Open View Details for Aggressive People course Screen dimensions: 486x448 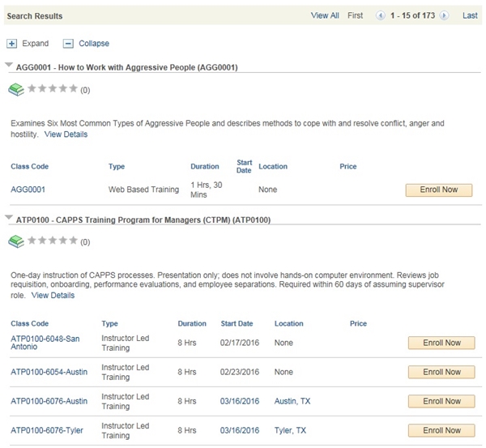pyautogui.click(x=66, y=134)
